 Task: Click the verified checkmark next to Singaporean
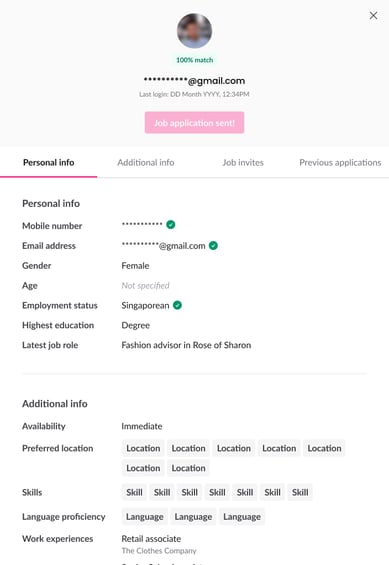point(177,305)
